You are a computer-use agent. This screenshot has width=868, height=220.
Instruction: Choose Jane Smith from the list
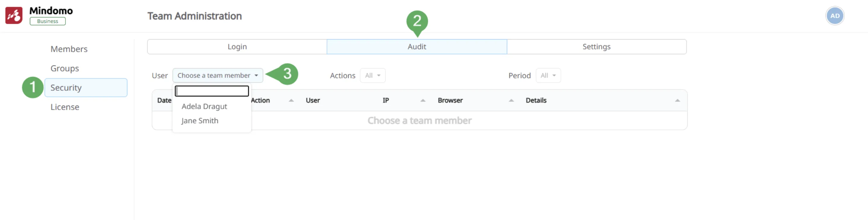(x=200, y=121)
